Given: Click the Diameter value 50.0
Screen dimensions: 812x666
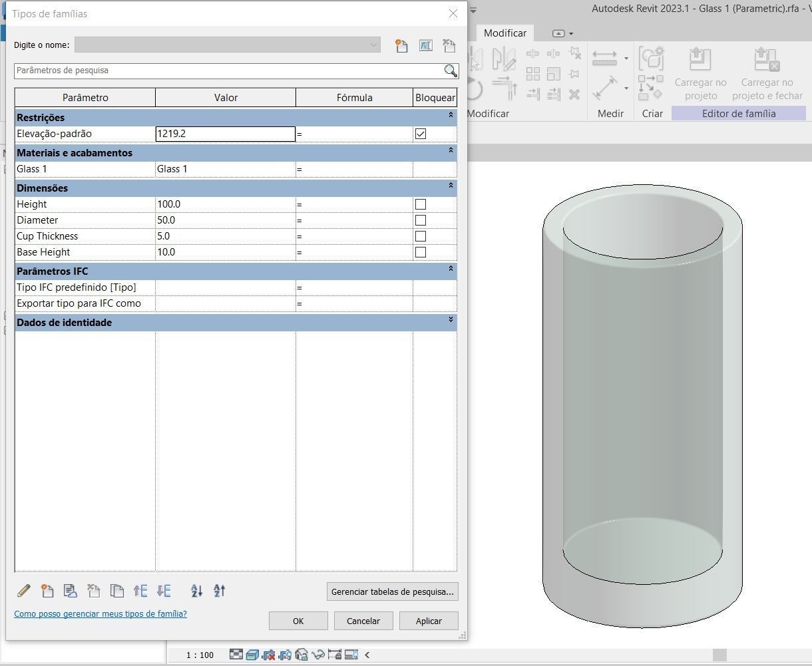Looking at the screenshot, I should [x=226, y=220].
